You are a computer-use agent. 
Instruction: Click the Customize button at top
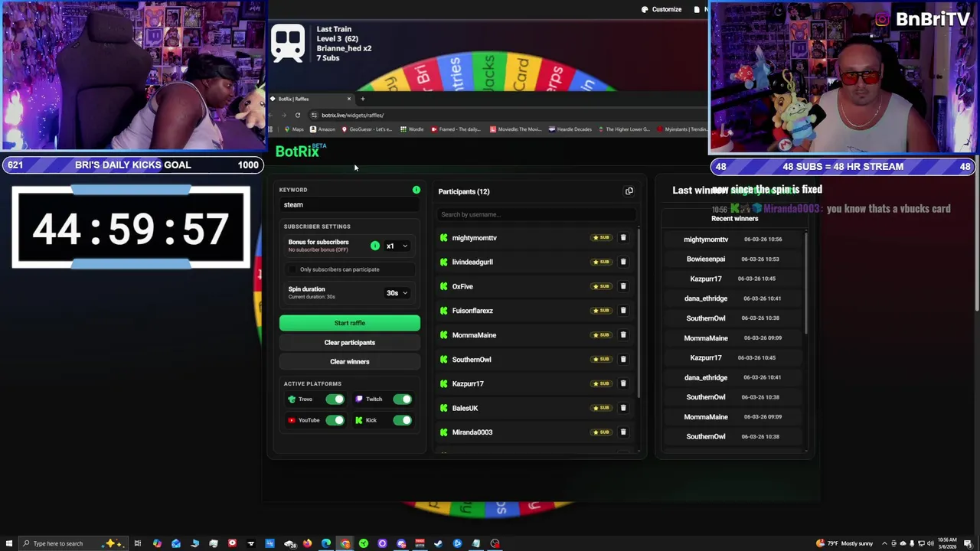(x=661, y=9)
